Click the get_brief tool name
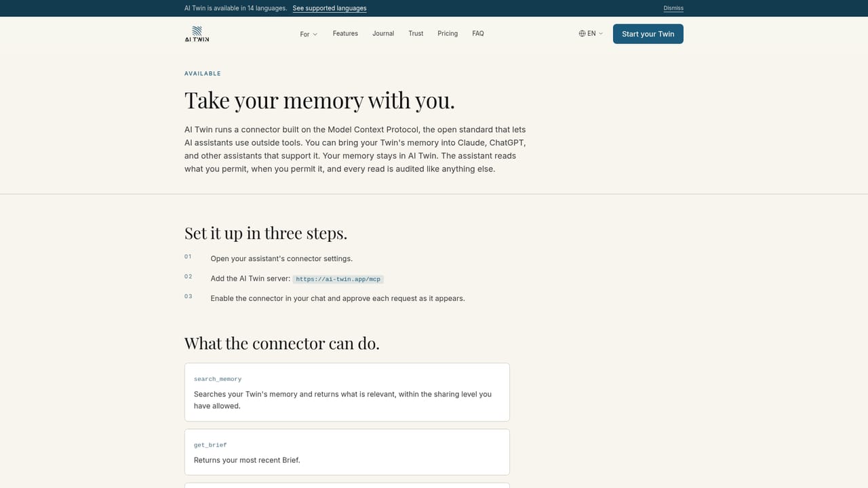 click(210, 445)
